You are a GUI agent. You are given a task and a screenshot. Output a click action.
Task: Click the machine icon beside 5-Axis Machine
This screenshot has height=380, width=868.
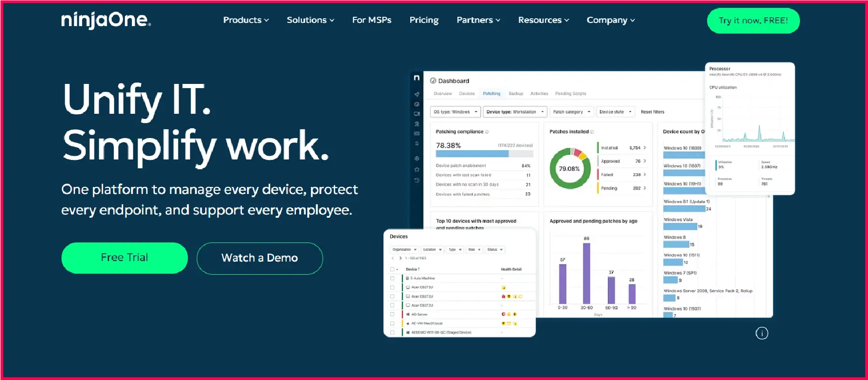pyautogui.click(x=407, y=278)
